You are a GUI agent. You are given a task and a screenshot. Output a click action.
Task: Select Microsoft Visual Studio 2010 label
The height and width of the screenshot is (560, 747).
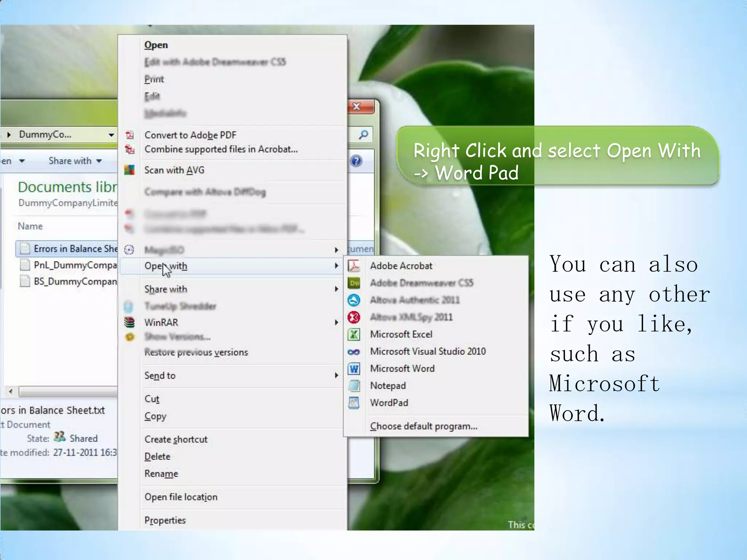point(428,351)
